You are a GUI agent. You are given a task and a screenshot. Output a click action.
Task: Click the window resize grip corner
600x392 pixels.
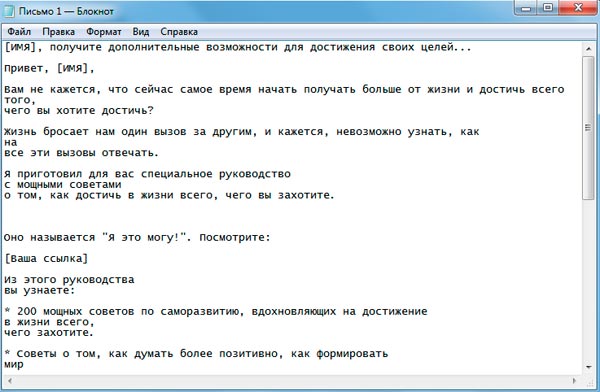pyautogui.click(x=589, y=381)
